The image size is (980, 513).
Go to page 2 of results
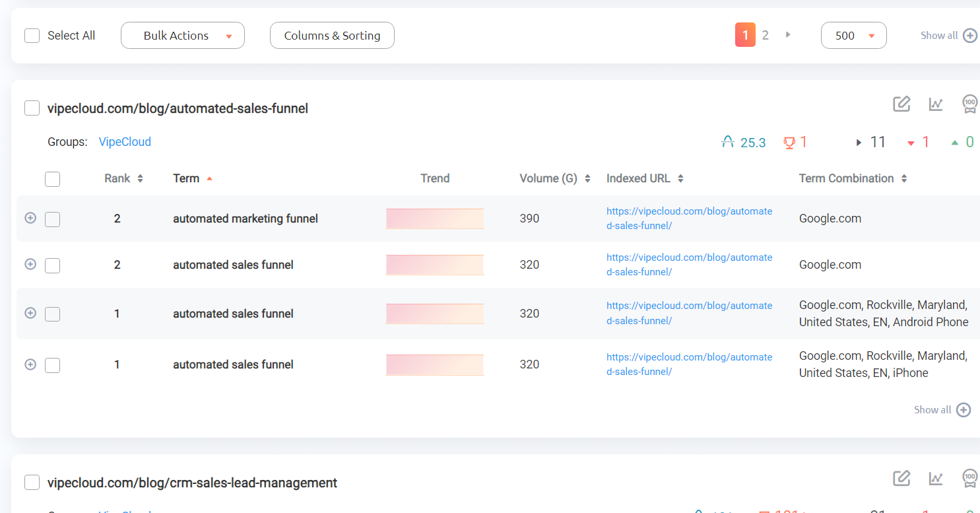(766, 35)
